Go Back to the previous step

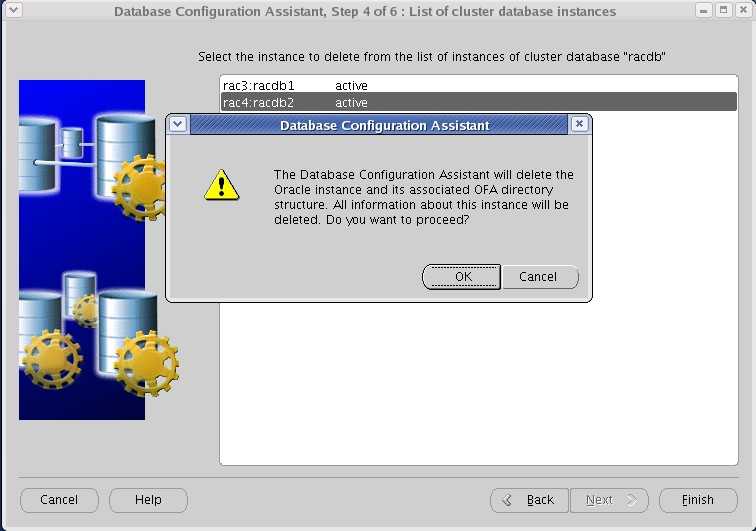[529, 500]
